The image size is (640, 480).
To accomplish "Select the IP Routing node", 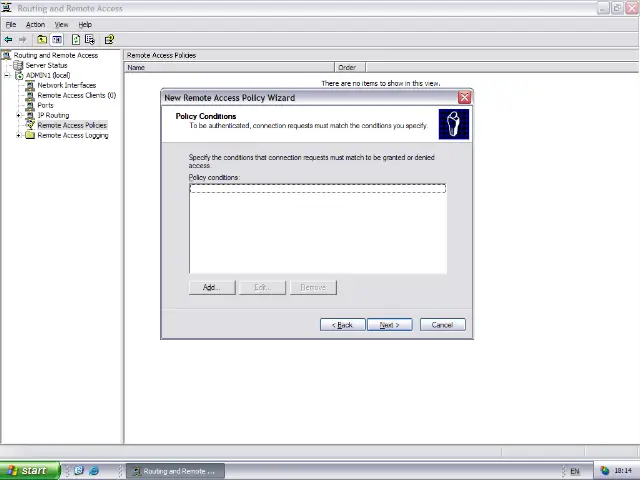I will [53, 115].
